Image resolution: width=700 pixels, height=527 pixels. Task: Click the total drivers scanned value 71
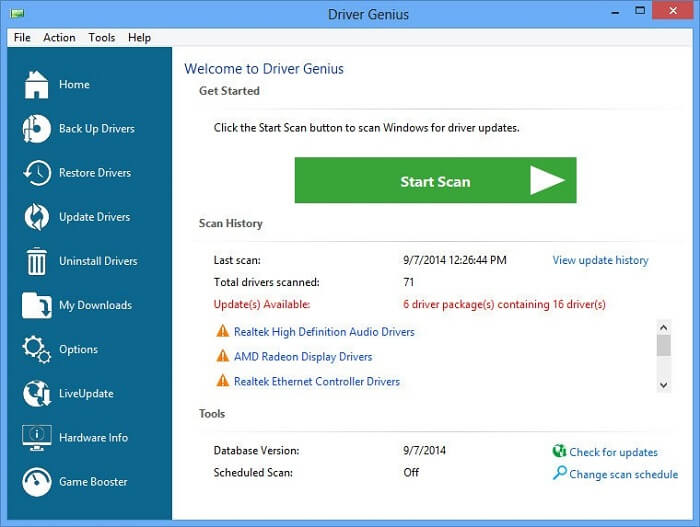[x=408, y=282]
